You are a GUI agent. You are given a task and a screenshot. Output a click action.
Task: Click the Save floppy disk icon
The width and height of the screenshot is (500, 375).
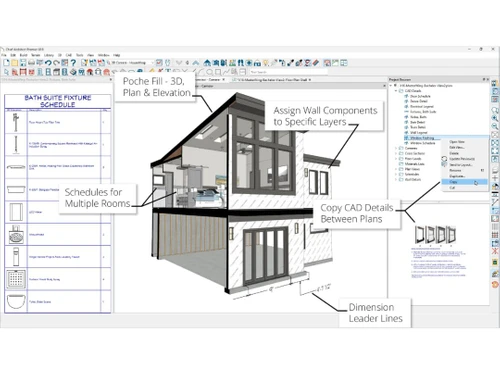(23, 63)
